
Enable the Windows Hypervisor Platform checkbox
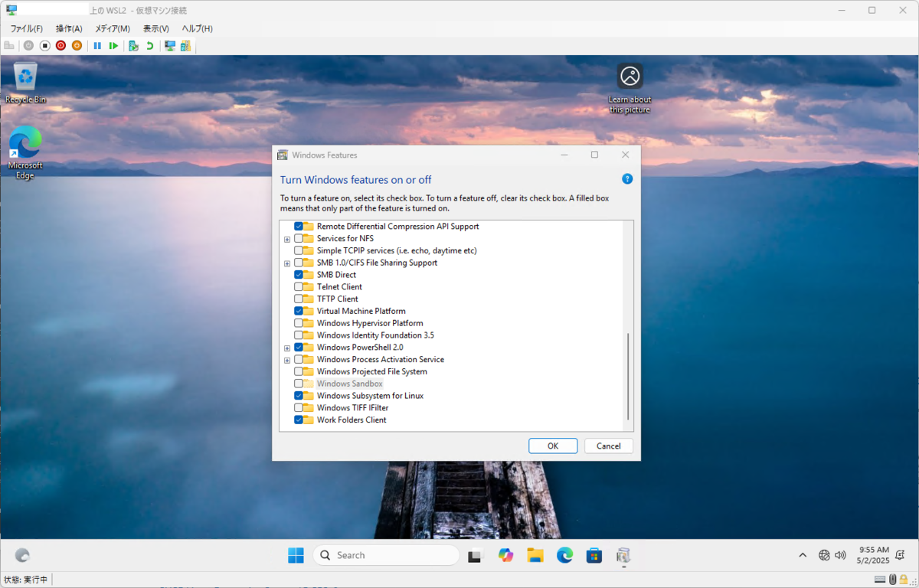pyautogui.click(x=299, y=323)
